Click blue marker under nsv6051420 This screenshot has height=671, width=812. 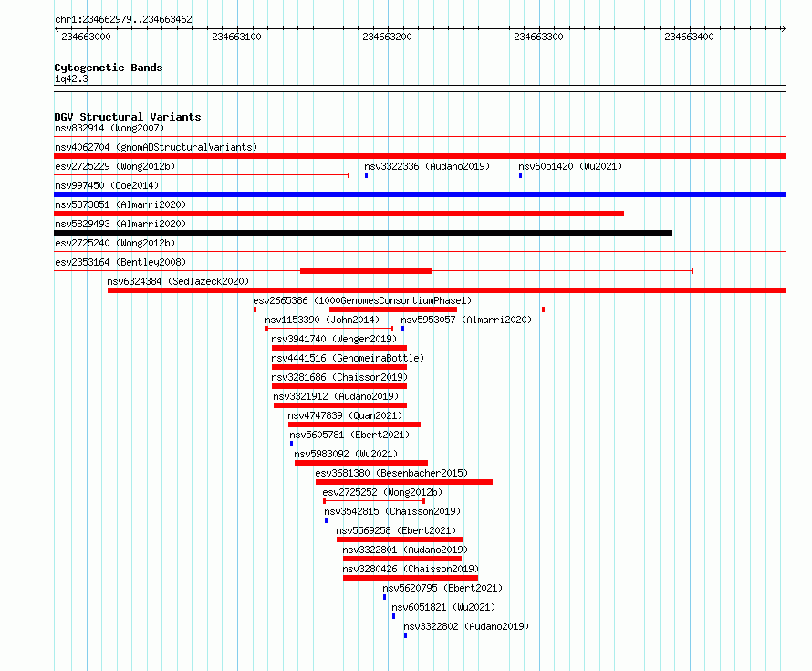(520, 175)
